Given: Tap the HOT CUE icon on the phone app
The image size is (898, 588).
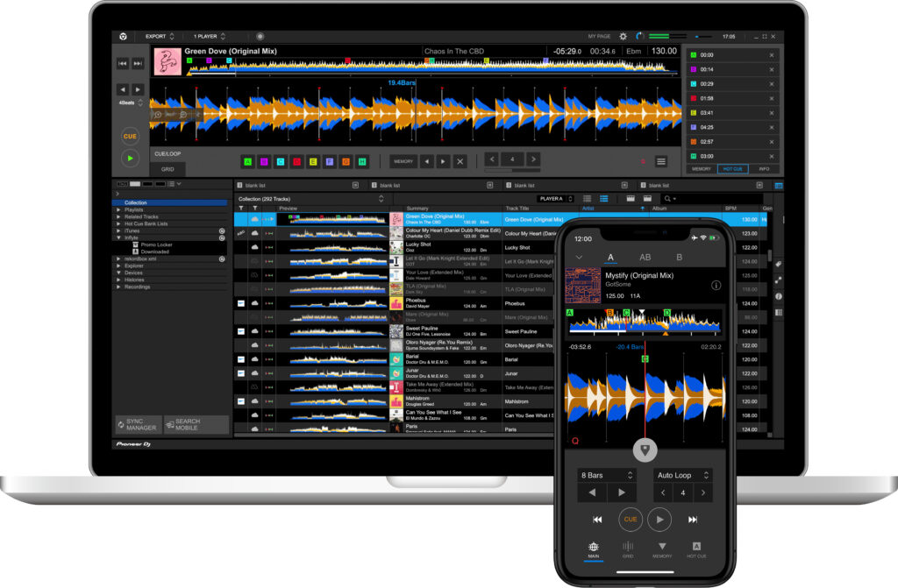Looking at the screenshot, I should (695, 549).
